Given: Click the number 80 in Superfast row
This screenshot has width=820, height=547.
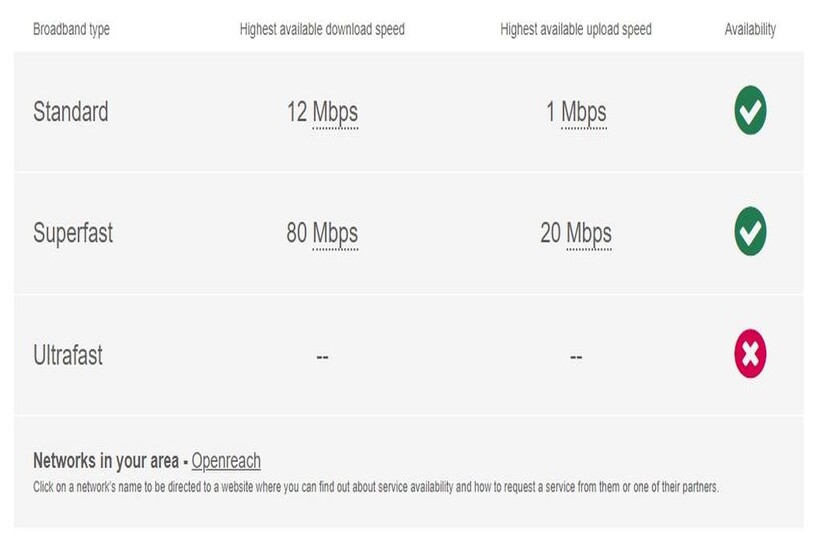Looking at the screenshot, I should pyautogui.click(x=297, y=234).
